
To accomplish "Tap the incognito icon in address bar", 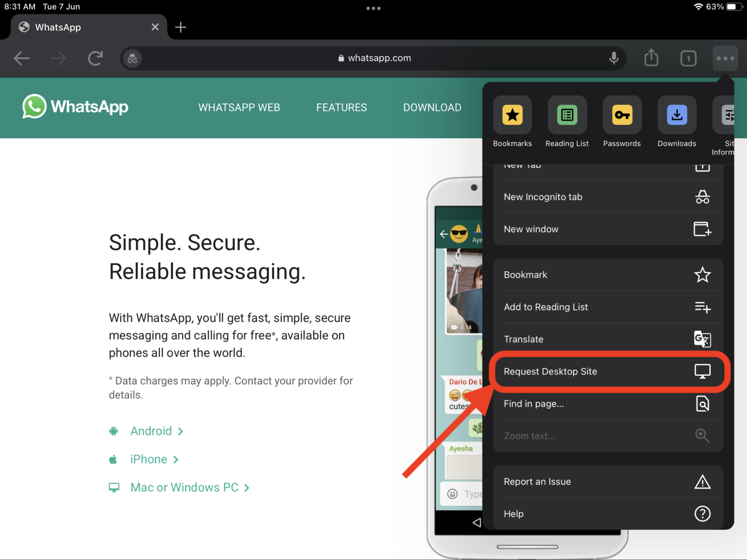I will pos(132,59).
